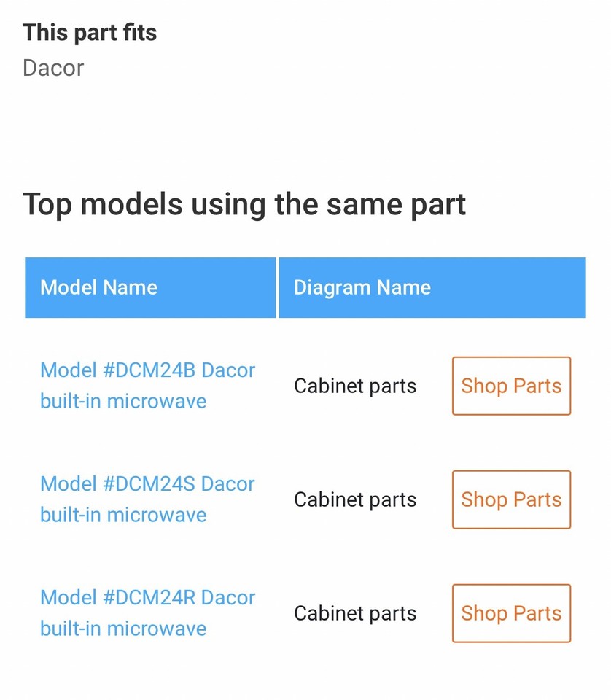Select the blue table header row
This screenshot has height=700, width=611.
(305, 287)
